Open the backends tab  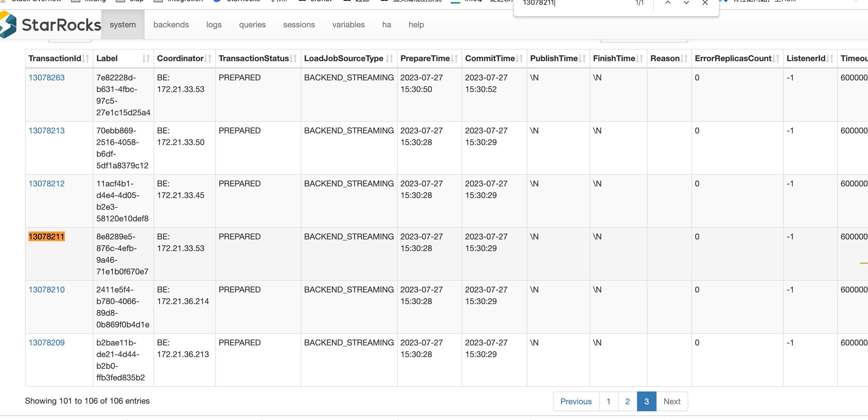tap(171, 25)
